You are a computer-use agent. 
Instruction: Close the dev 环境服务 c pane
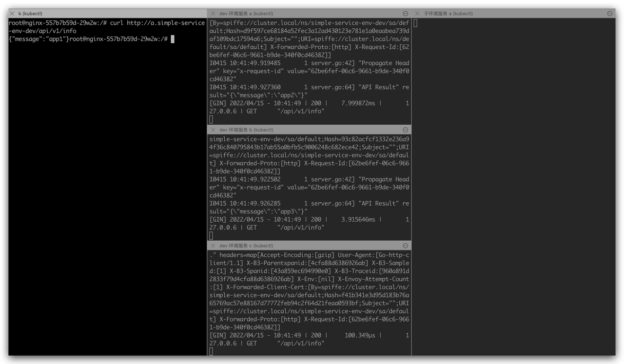pyautogui.click(x=213, y=246)
